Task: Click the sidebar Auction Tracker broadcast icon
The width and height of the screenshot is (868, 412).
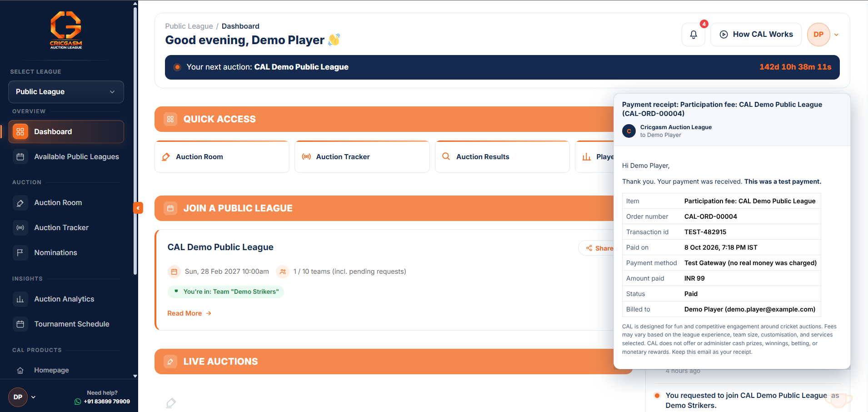Action: coord(20,228)
